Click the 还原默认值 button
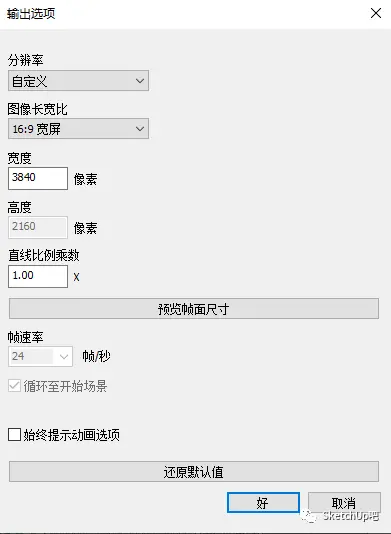Viewport: 391px width, 534px height. point(194,472)
